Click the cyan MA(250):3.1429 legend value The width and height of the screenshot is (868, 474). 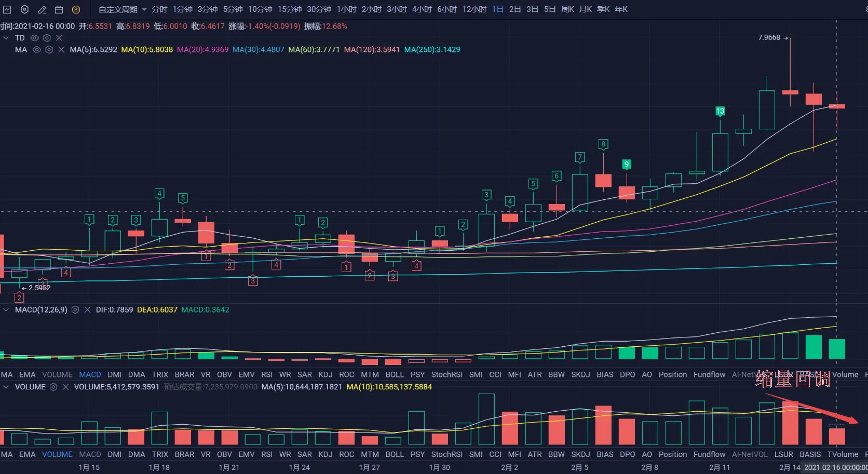coord(432,50)
